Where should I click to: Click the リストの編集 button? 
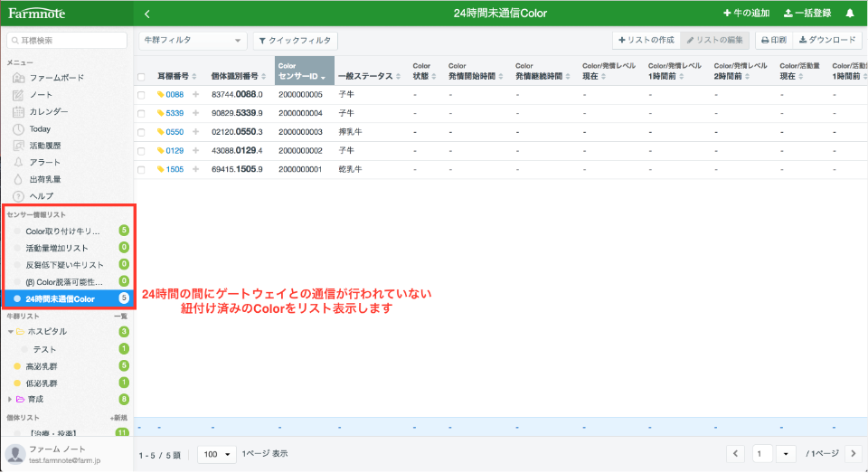click(715, 40)
